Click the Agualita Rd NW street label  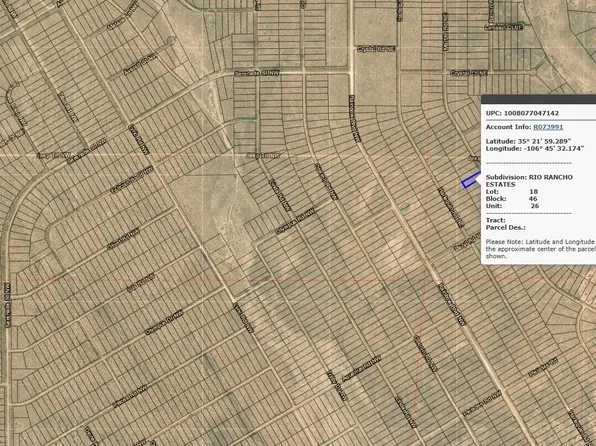click(x=361, y=368)
